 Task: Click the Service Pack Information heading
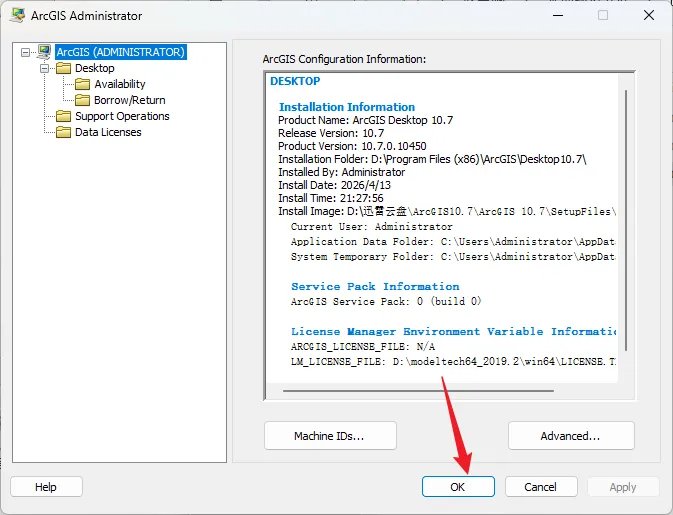coord(375,286)
